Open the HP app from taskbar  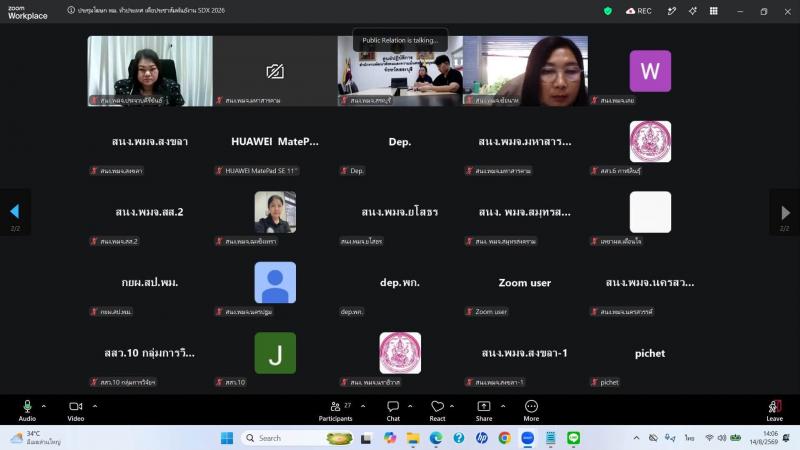click(x=482, y=438)
